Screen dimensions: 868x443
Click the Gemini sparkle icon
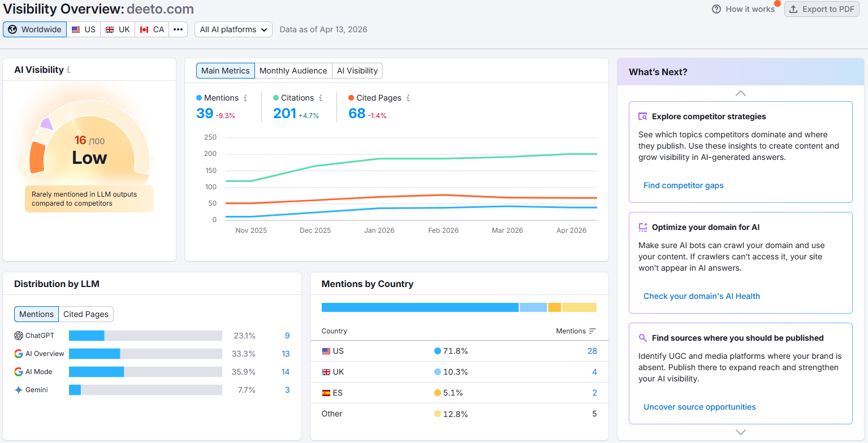[x=19, y=390]
